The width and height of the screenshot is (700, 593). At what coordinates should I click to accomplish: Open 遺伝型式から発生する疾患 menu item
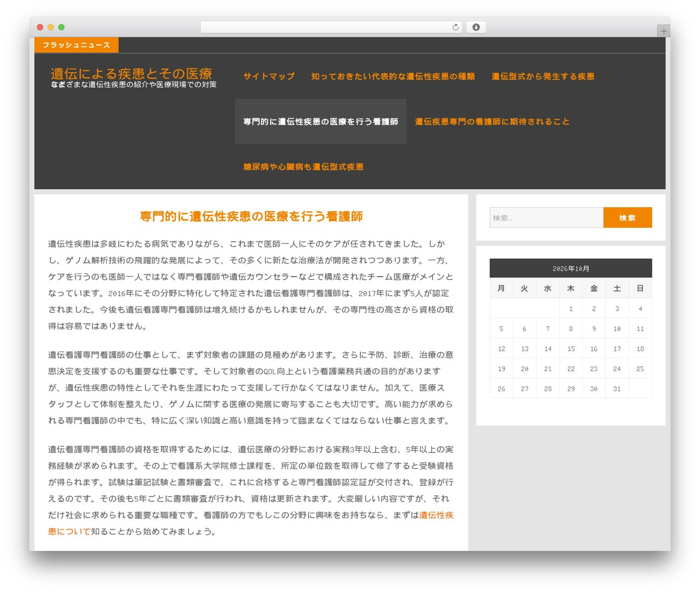543,77
